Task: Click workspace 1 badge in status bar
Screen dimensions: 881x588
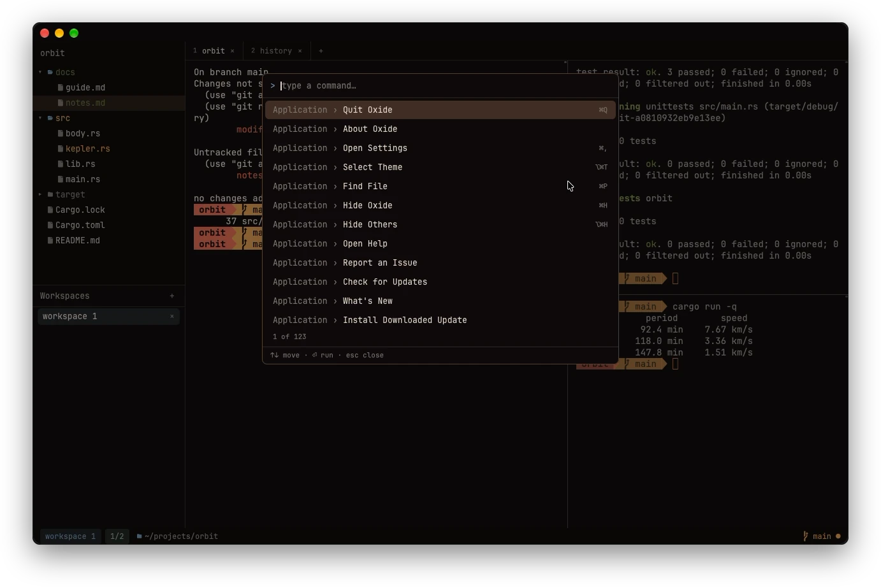Action: point(70,536)
